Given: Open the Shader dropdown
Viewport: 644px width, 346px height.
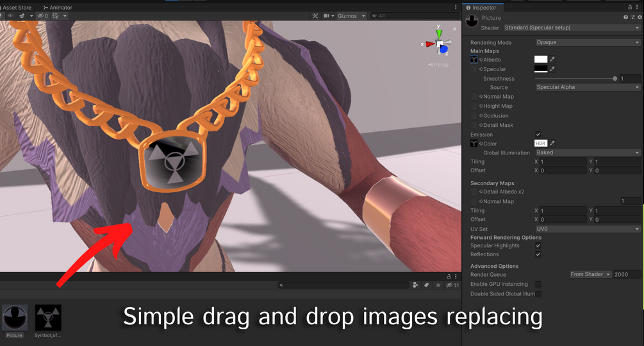Looking at the screenshot, I should [572, 28].
